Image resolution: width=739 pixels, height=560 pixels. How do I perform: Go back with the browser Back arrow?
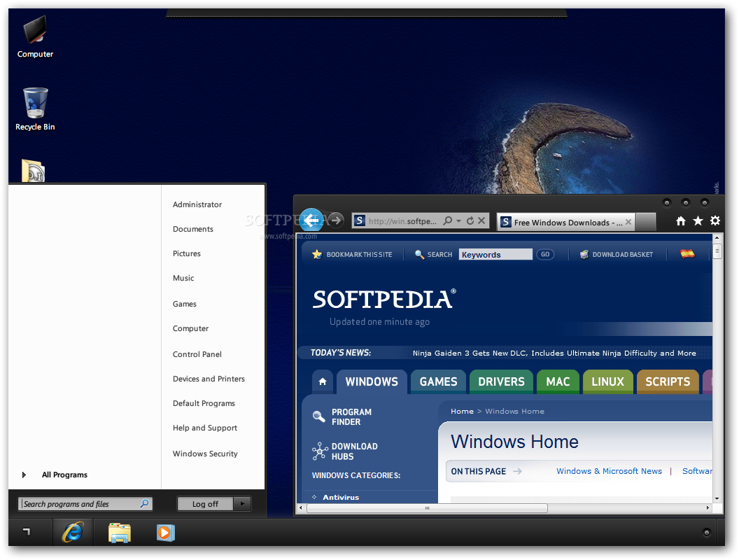coord(311,220)
